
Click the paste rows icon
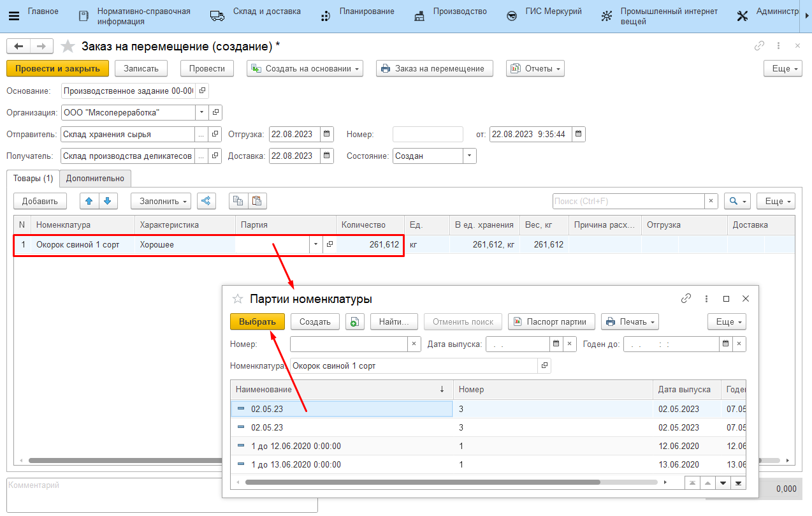coord(257,201)
